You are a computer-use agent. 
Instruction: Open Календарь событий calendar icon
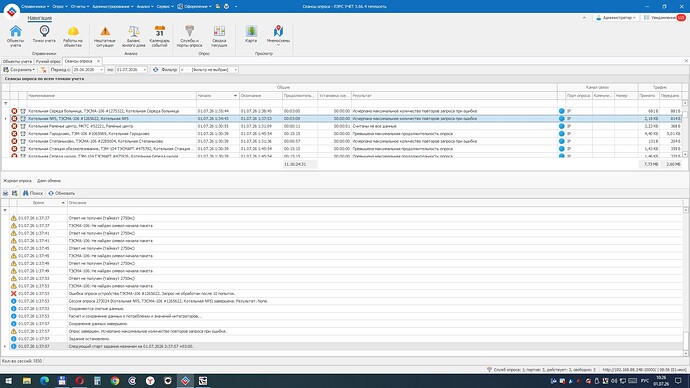[x=159, y=36]
